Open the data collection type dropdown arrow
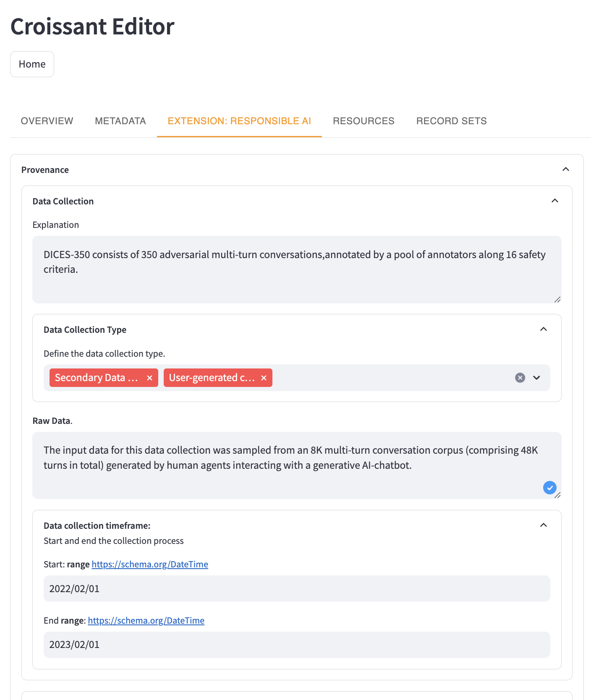This screenshot has width=591, height=700. click(x=536, y=378)
